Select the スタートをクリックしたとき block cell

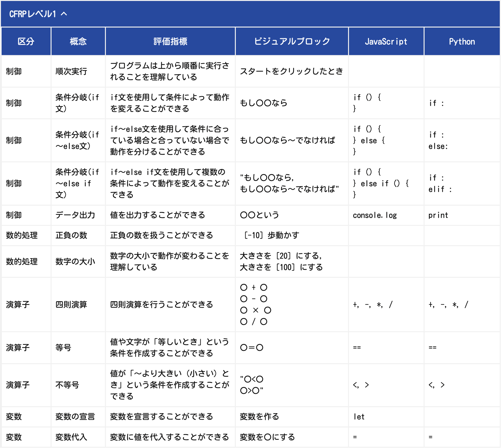(291, 72)
